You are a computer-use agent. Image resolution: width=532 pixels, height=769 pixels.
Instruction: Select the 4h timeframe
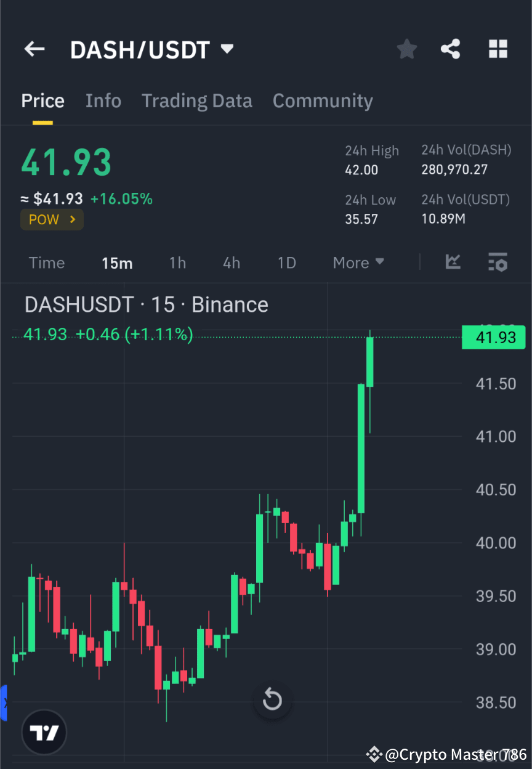point(231,262)
